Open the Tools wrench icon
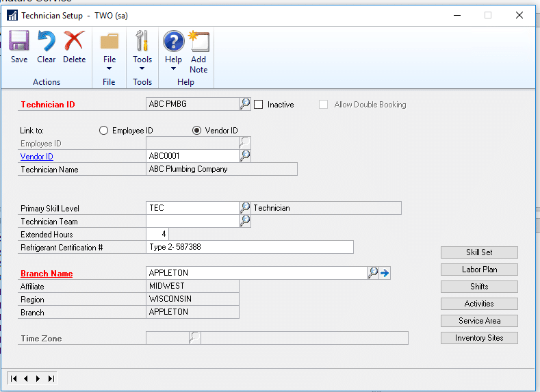 [x=142, y=40]
